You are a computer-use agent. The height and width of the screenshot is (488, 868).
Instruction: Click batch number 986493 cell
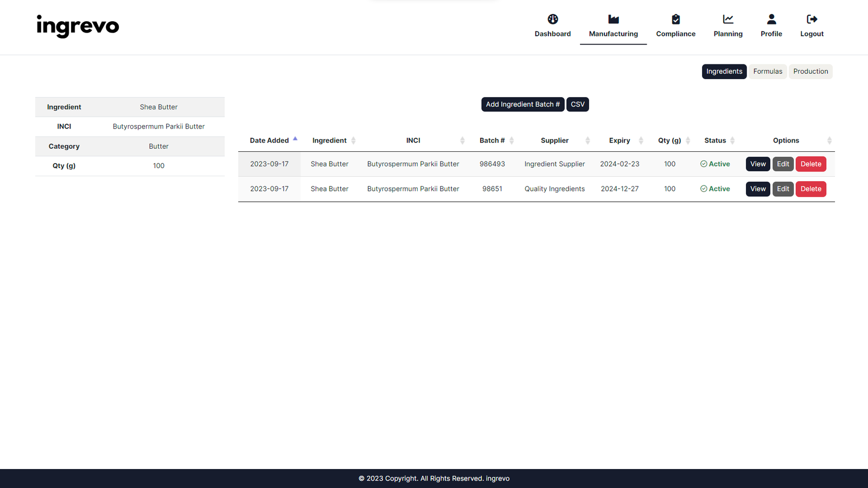coord(492,164)
